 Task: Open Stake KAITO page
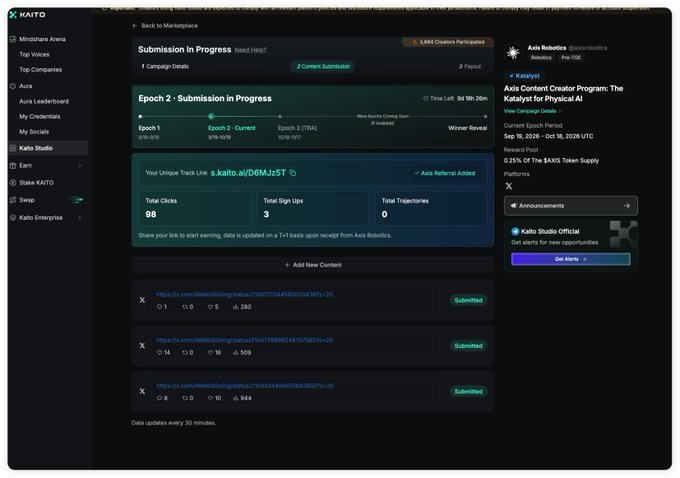click(x=36, y=183)
